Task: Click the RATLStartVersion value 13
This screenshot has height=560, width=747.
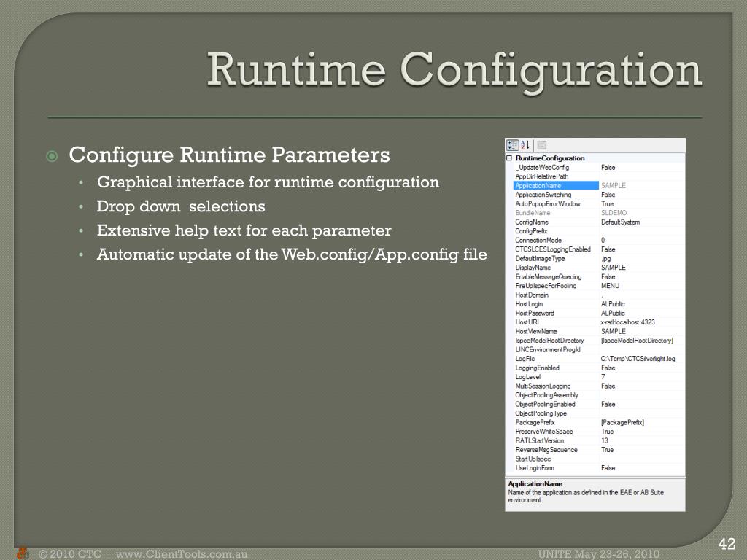Action: (x=605, y=440)
